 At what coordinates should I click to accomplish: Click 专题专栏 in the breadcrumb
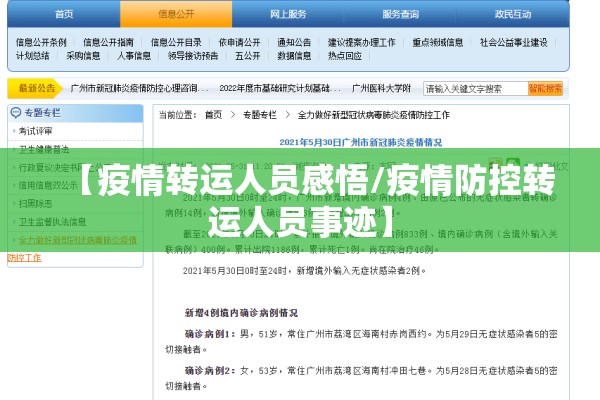pos(260,115)
